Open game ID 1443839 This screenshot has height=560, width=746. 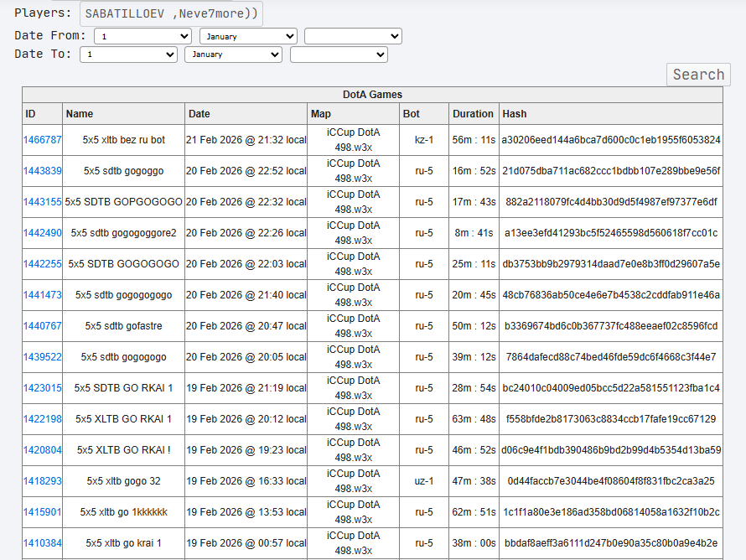tap(43, 171)
